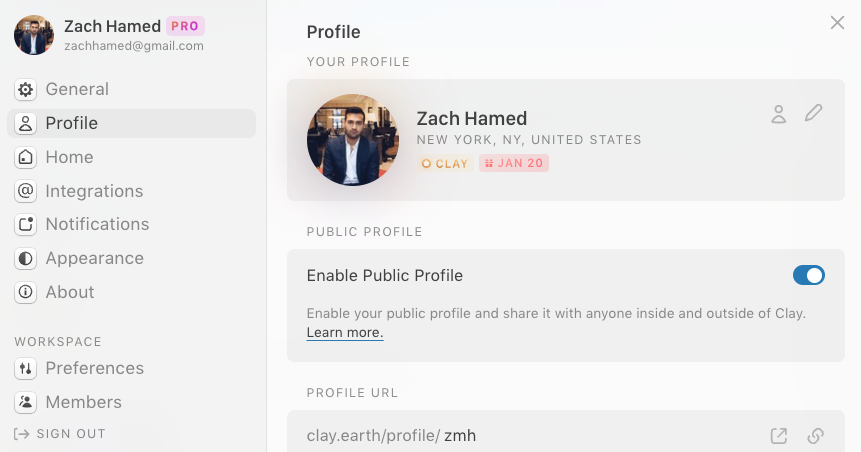This screenshot has height=452, width=861.
Task: Click the large profile photo of Zach Hamed
Action: [x=353, y=140]
